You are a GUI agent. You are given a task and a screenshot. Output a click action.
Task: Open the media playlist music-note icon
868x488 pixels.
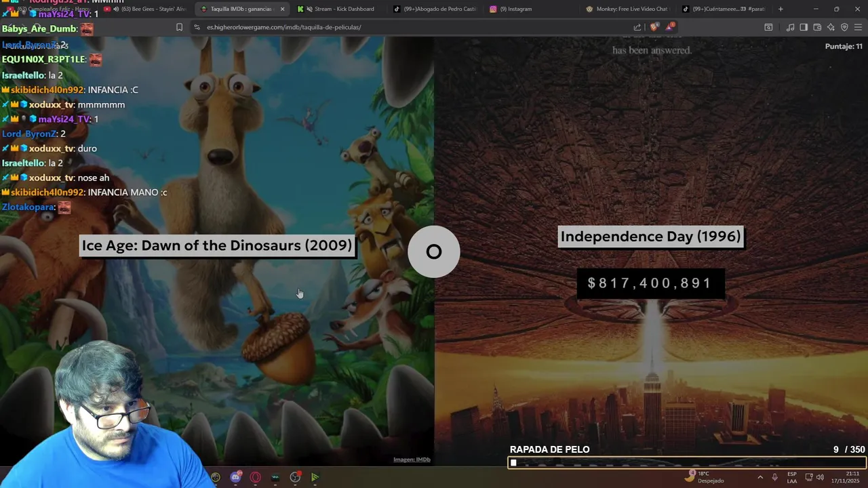point(790,27)
